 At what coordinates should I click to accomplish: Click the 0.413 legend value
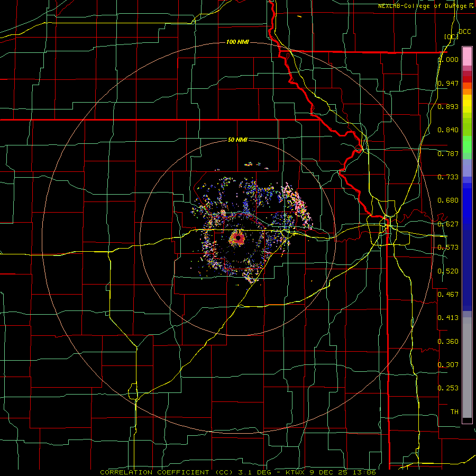coord(448,318)
